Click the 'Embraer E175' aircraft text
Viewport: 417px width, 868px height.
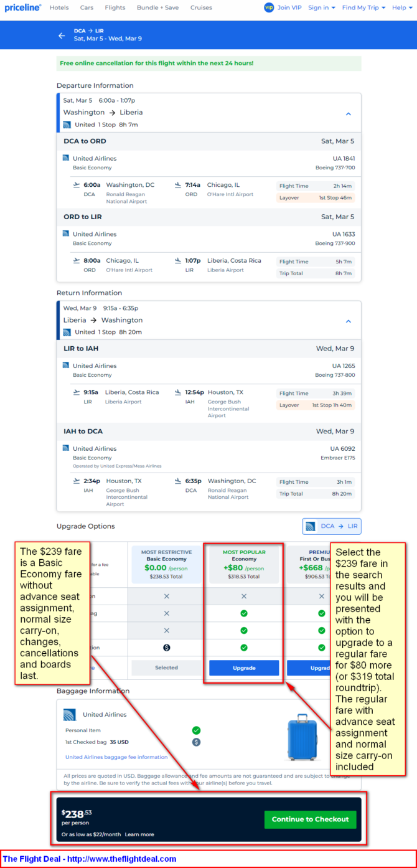tap(338, 458)
